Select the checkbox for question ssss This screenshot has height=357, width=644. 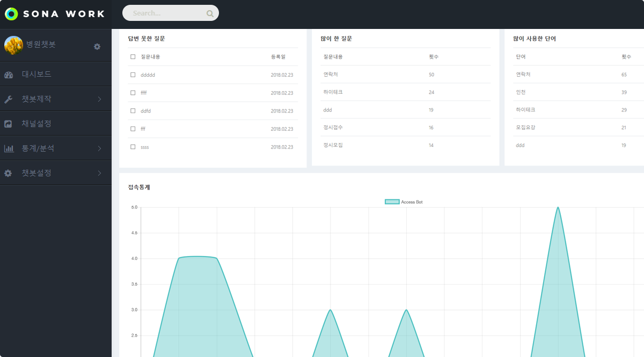[x=133, y=147]
